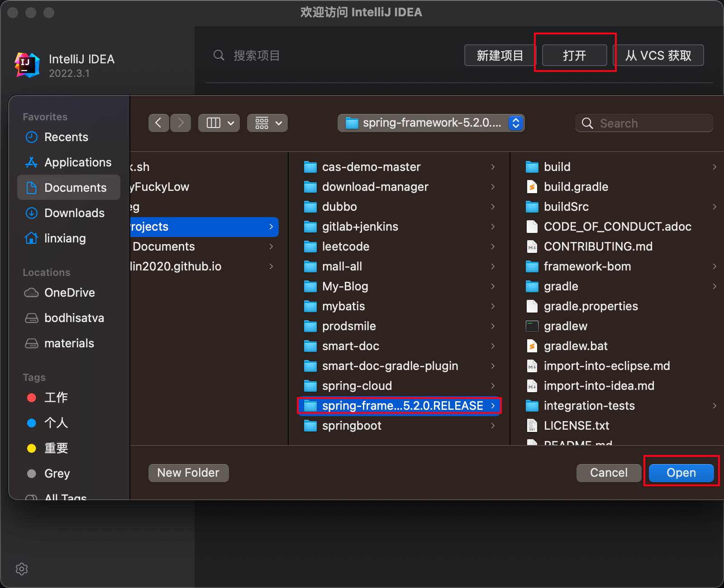Select the framework-bom folder

click(621, 266)
